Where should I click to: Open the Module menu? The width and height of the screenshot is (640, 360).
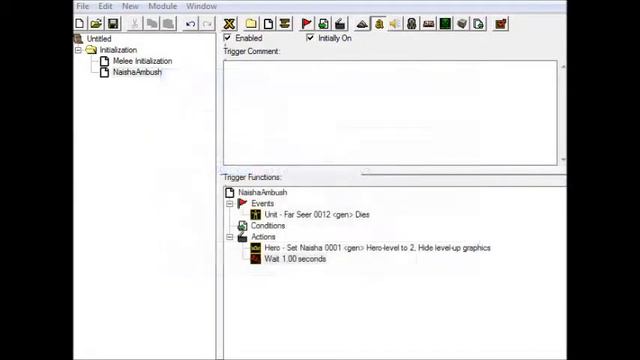[162, 6]
